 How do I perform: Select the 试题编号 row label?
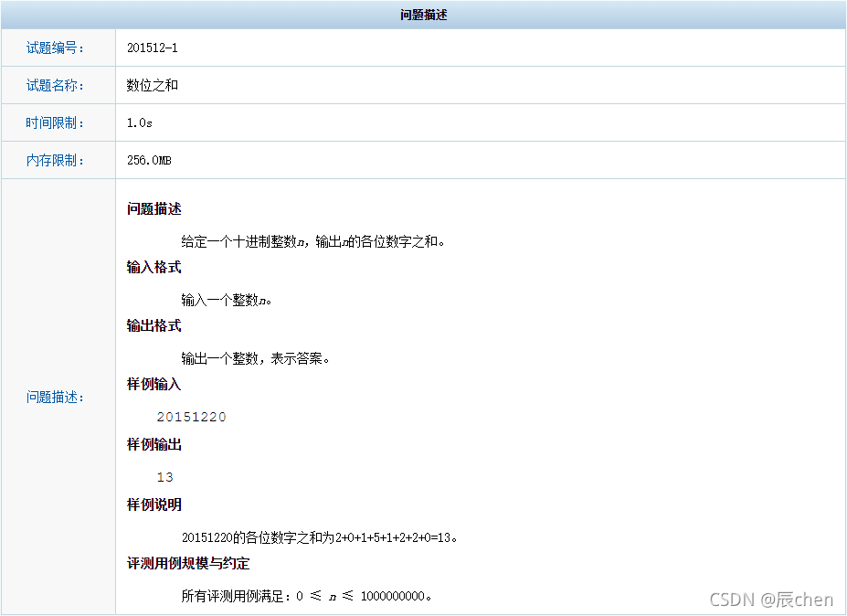pos(57,48)
